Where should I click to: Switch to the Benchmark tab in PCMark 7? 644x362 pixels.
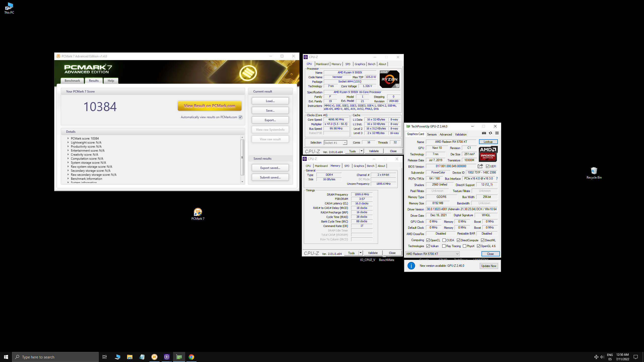(x=72, y=81)
